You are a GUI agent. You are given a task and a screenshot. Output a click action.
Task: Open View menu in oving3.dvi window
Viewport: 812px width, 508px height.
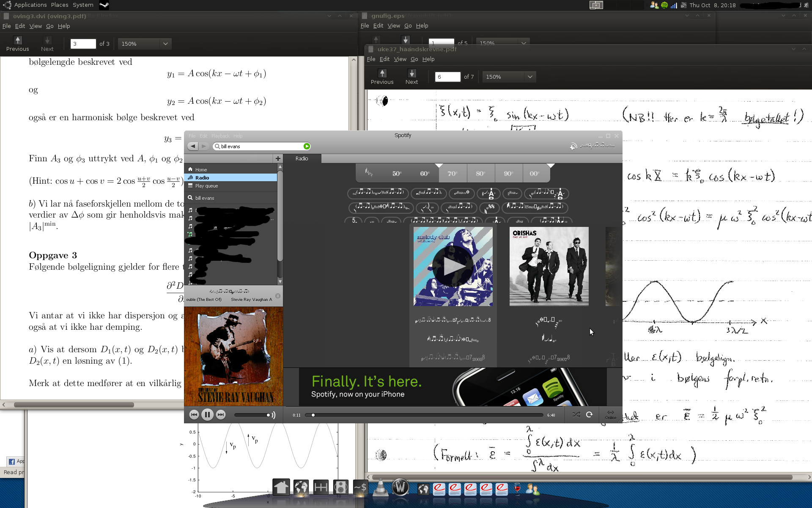36,26
